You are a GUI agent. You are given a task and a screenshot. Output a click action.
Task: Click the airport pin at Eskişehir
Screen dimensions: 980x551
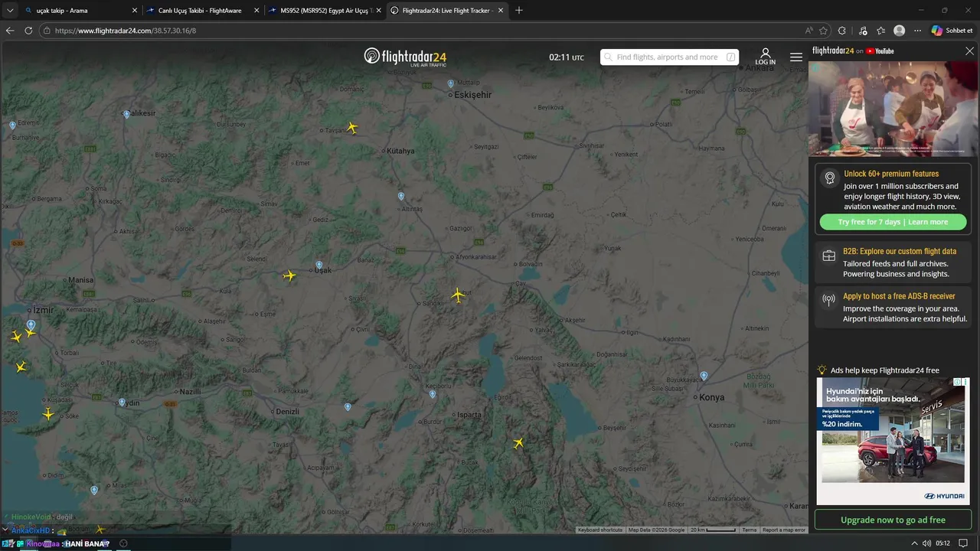(x=451, y=84)
